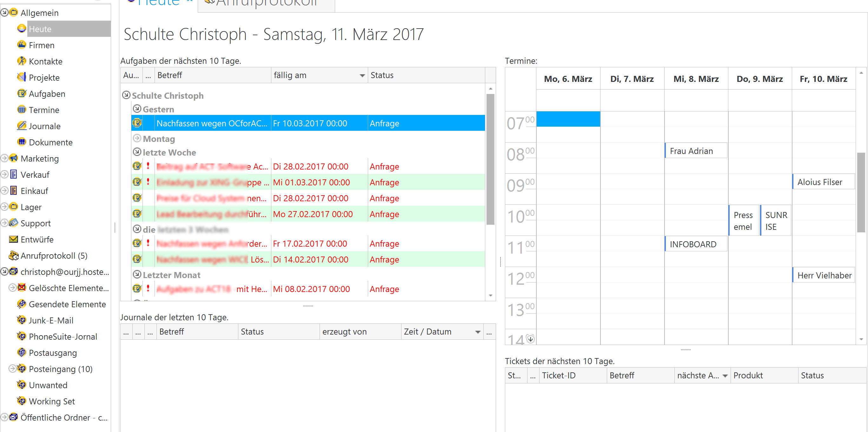Open Projekte via its sidebar icon
Image resolution: width=868 pixels, height=432 pixels.
pyautogui.click(x=22, y=77)
